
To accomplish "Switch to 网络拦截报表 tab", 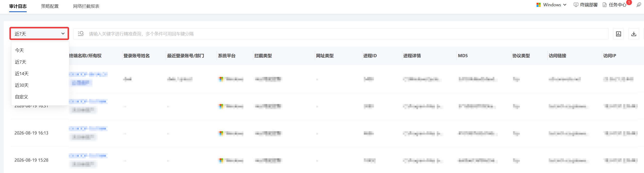I will [86, 6].
